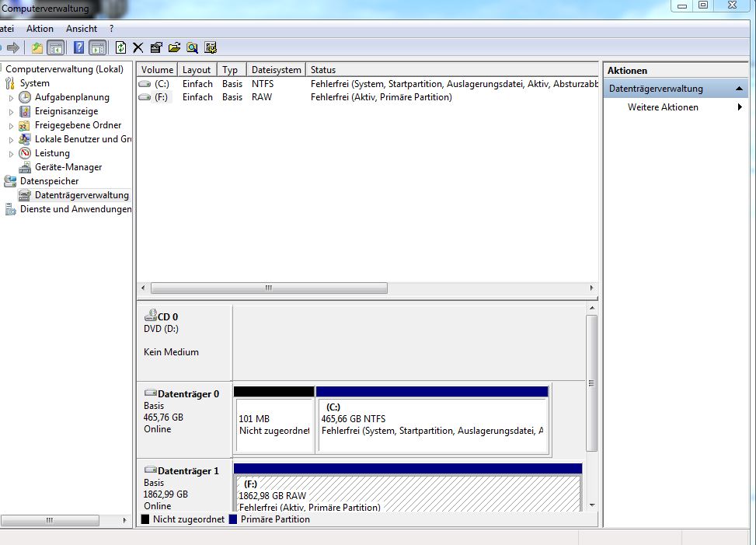Sort by the Dateisystem column header
The width and height of the screenshot is (756, 545).
tap(277, 69)
